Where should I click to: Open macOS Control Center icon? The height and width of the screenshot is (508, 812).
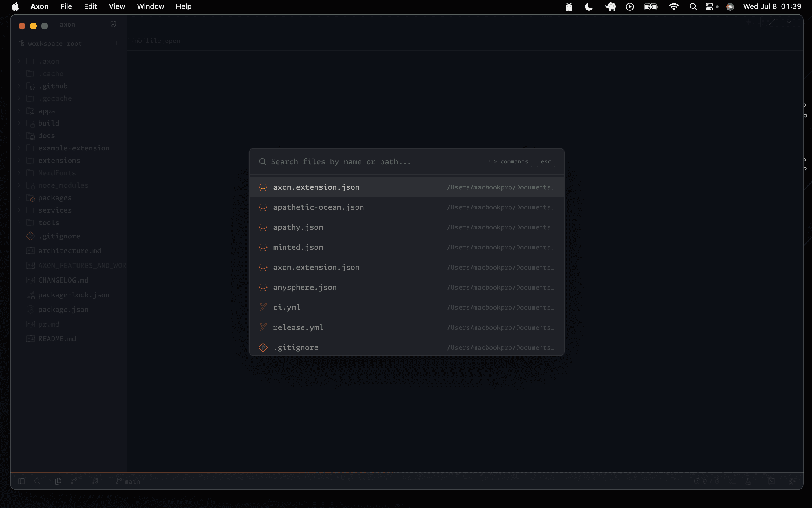tap(709, 6)
